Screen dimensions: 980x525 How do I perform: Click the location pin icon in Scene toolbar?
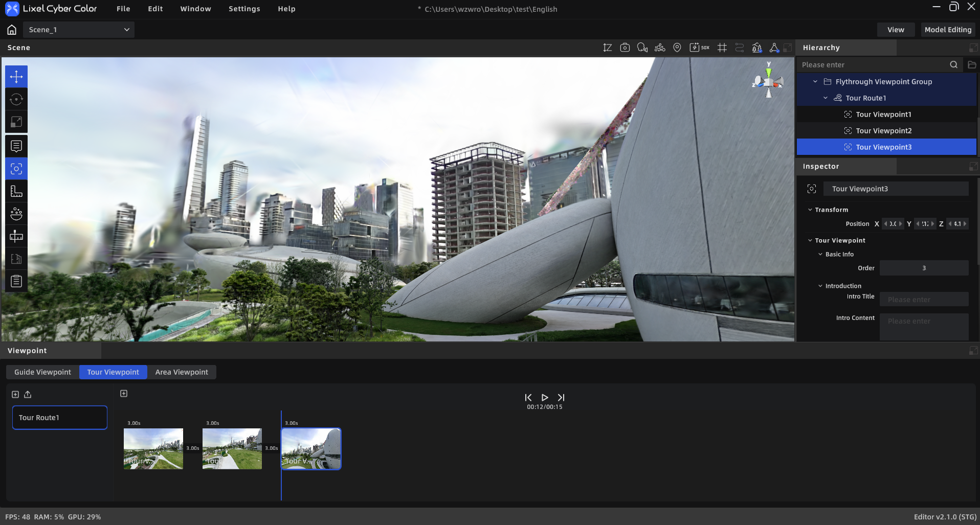(677, 48)
